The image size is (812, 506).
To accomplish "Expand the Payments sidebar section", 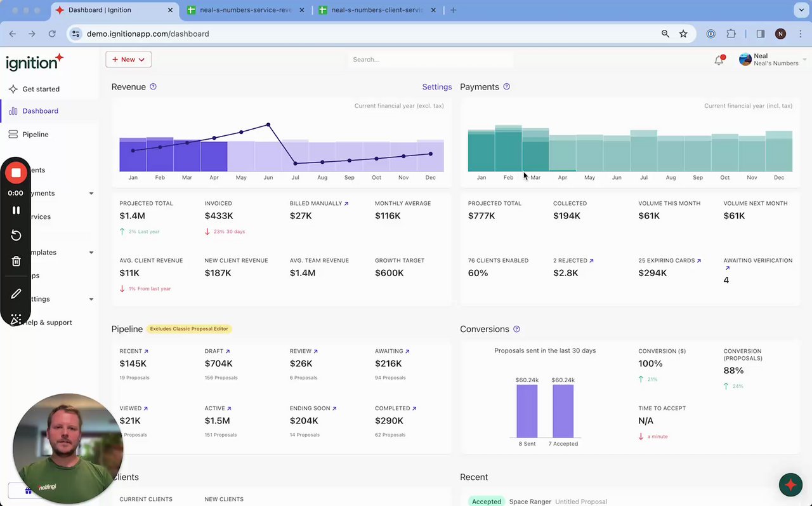I will pyautogui.click(x=91, y=194).
